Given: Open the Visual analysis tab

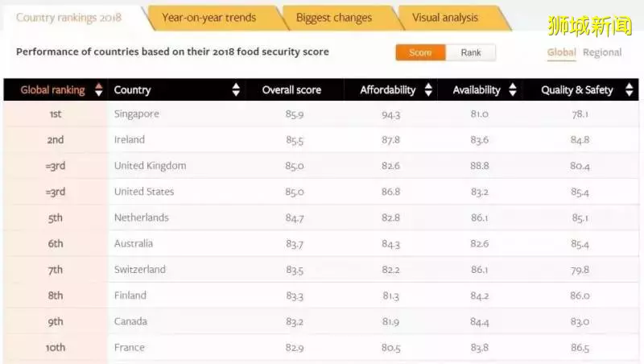Looking at the screenshot, I should pyautogui.click(x=445, y=18).
